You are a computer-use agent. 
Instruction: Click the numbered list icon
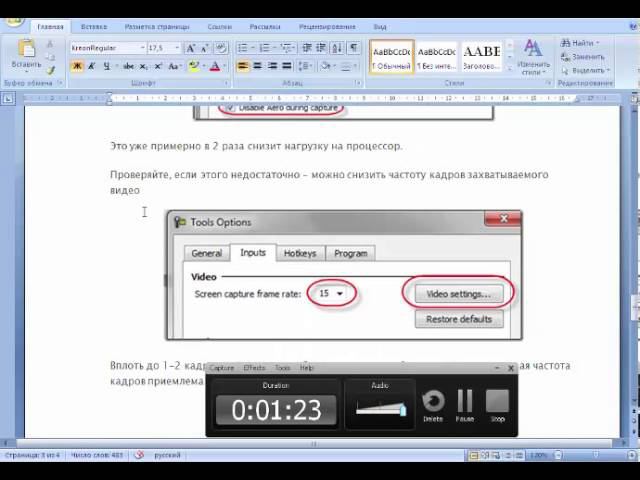click(x=267, y=48)
